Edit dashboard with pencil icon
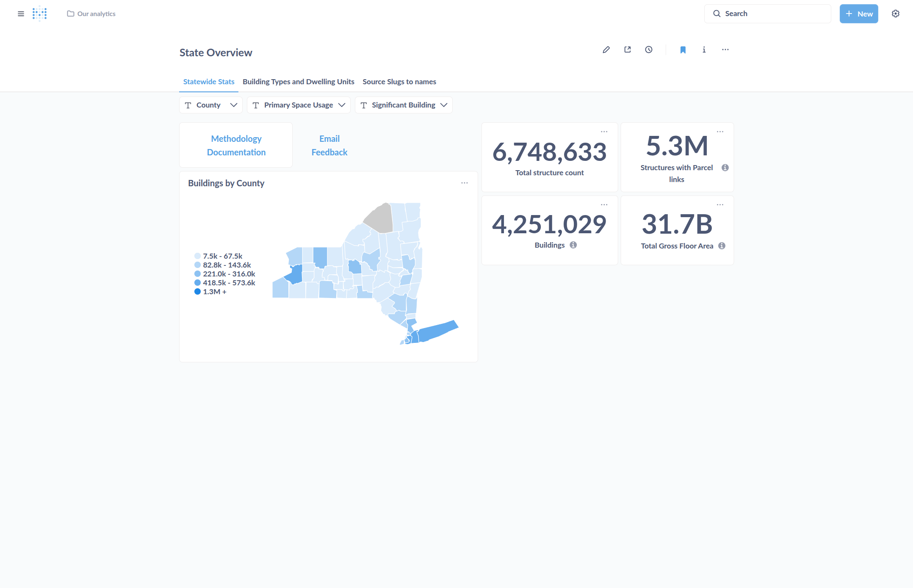The height and width of the screenshot is (588, 913). coord(606,50)
